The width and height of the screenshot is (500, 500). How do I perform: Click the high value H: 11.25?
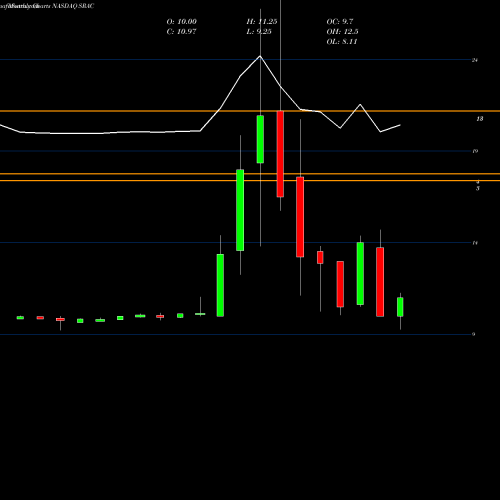click(x=262, y=22)
